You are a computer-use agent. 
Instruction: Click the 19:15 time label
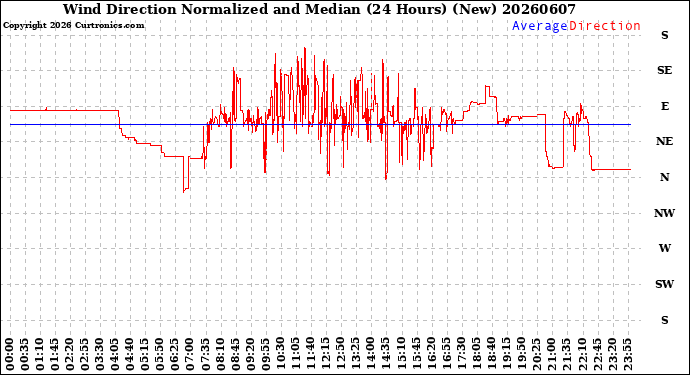point(506,354)
